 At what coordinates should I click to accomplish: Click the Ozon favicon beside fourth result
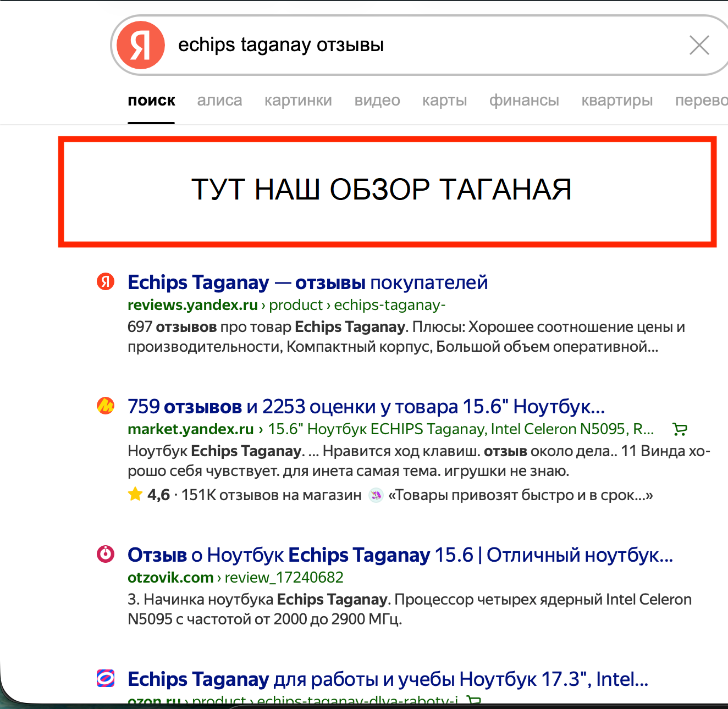pyautogui.click(x=106, y=678)
